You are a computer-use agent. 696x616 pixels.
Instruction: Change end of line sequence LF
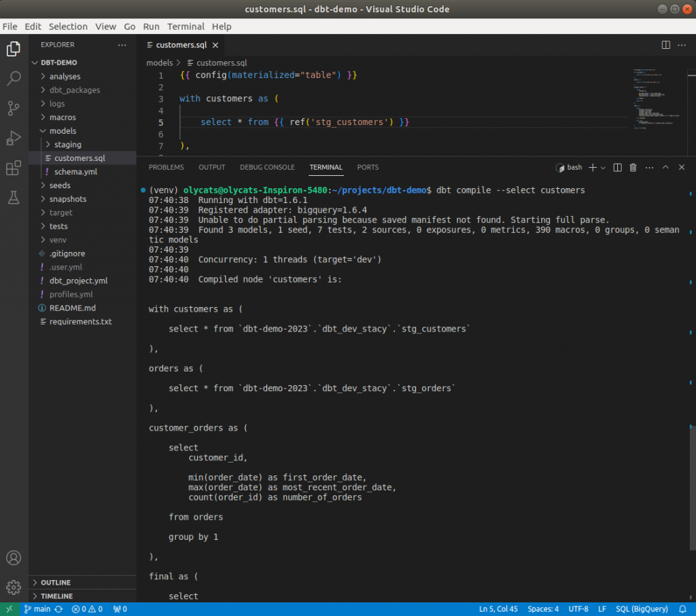click(x=602, y=609)
